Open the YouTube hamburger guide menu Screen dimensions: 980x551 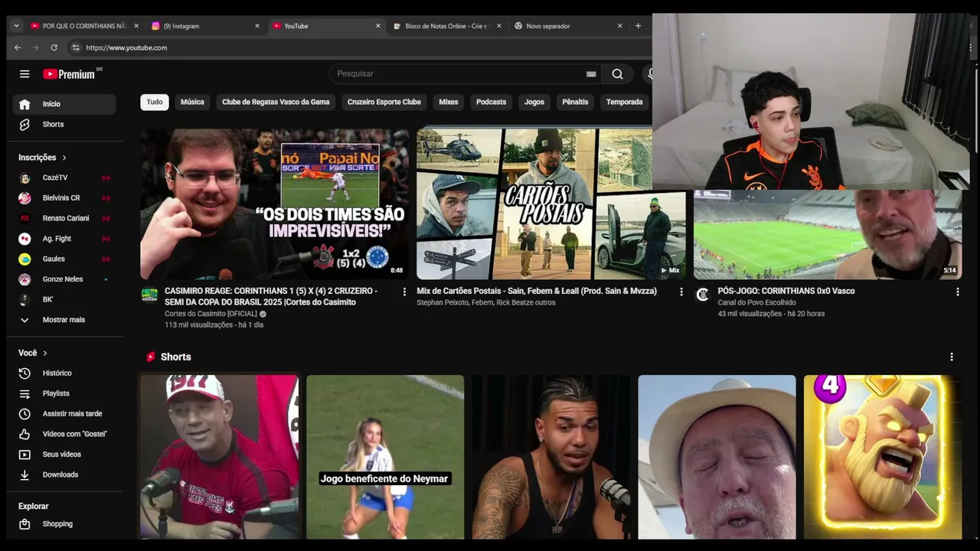(x=24, y=74)
